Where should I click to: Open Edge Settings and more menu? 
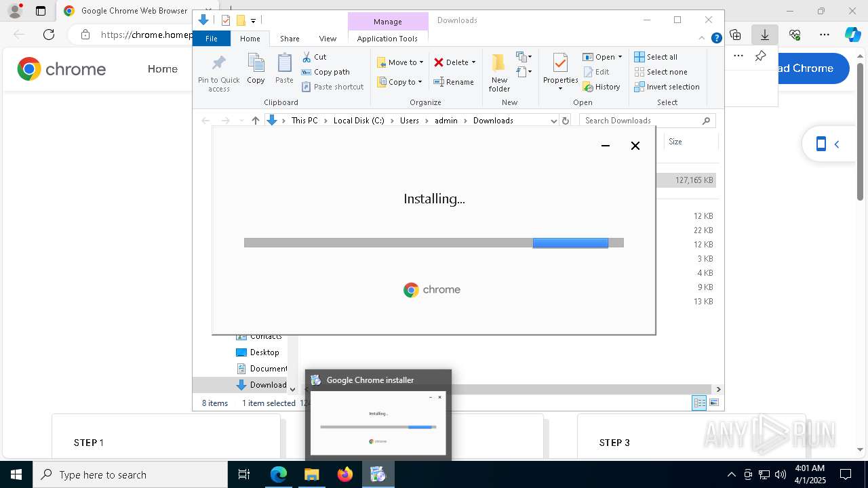[825, 35]
